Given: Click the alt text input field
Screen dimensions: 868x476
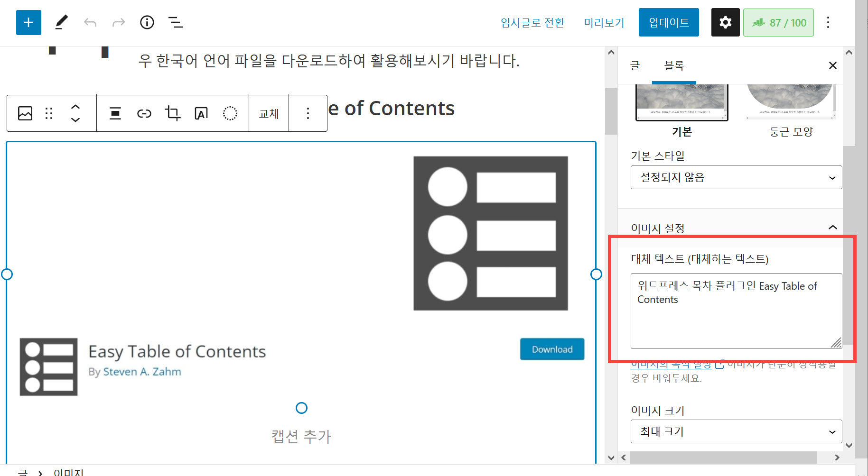Looking at the screenshot, I should (x=736, y=311).
